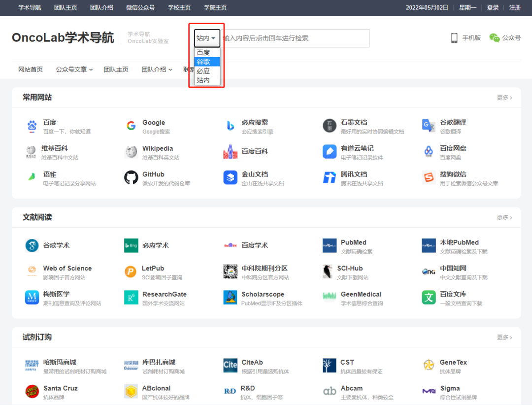Viewport: 532px width, 405px height.
Task: Open the 中科院期刊分区 QR icon
Action: (x=231, y=271)
